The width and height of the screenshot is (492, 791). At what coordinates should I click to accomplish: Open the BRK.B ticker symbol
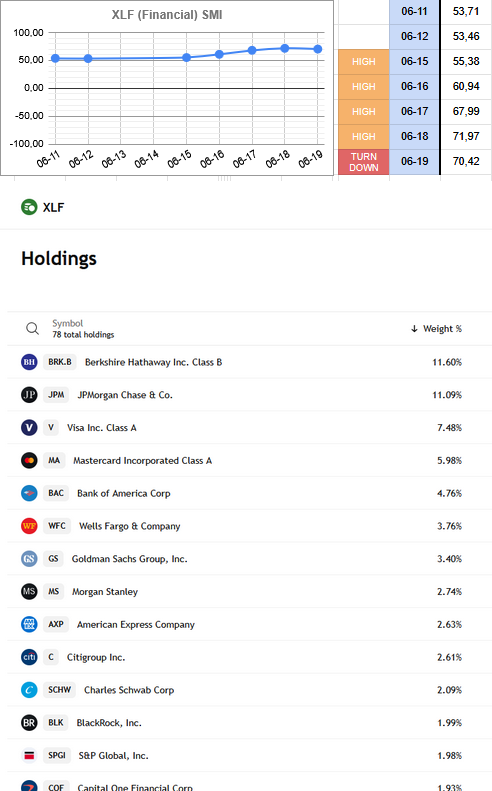pyautogui.click(x=60, y=362)
